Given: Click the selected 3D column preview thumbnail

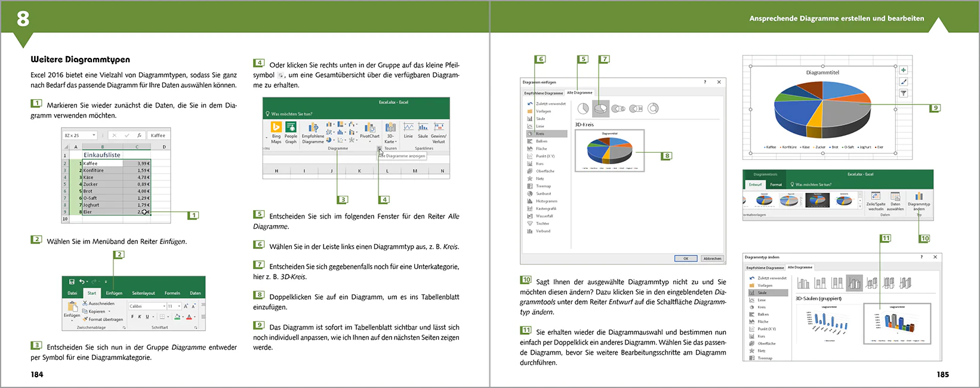Looking at the screenshot, I should coord(897,324).
